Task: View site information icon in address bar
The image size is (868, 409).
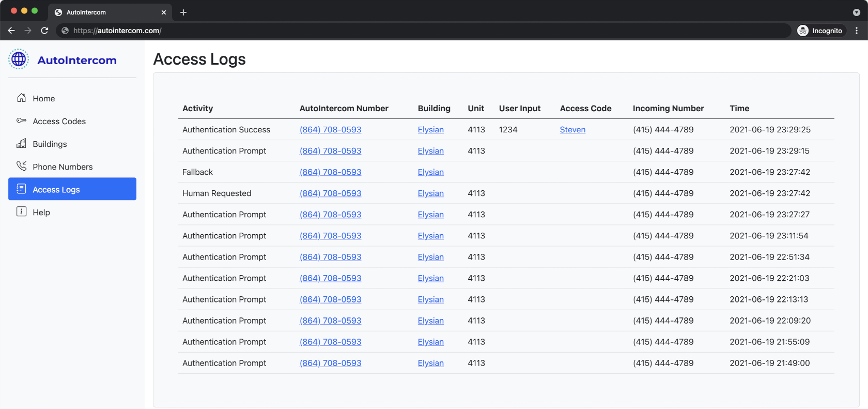Action: point(65,31)
